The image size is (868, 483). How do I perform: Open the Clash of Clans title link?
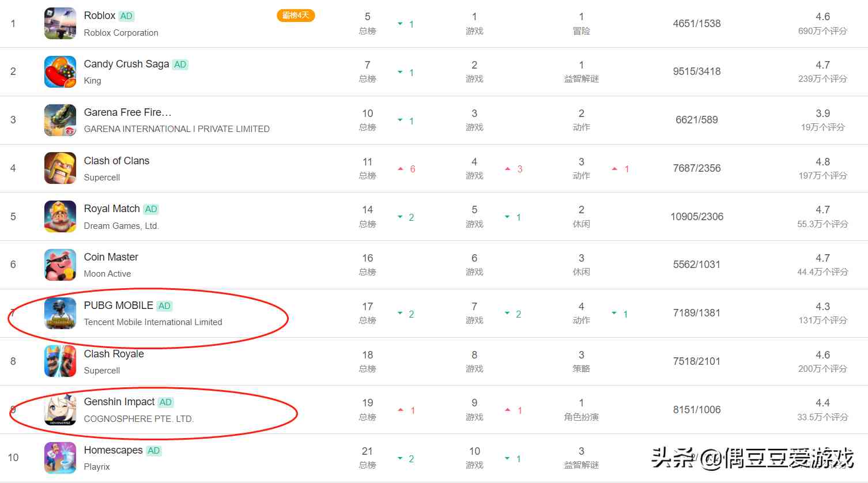(x=116, y=161)
